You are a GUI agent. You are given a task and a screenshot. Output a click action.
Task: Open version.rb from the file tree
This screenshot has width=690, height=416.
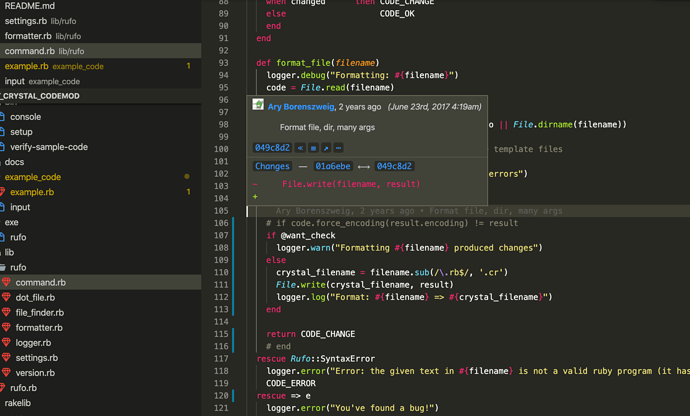35,373
